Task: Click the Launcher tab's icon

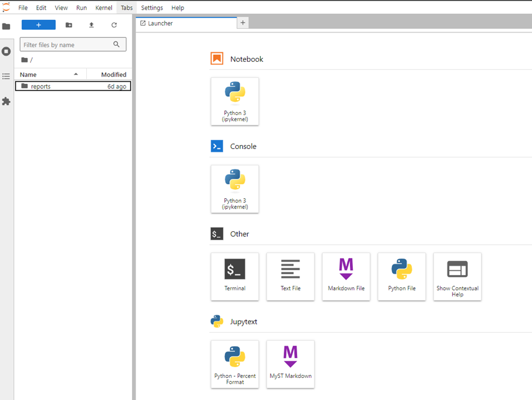Action: tap(143, 23)
